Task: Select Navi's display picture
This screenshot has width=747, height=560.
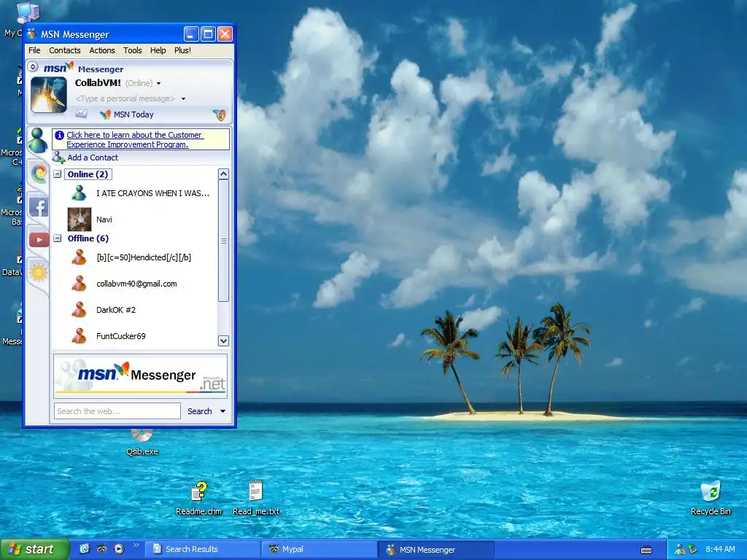Action: click(x=79, y=219)
